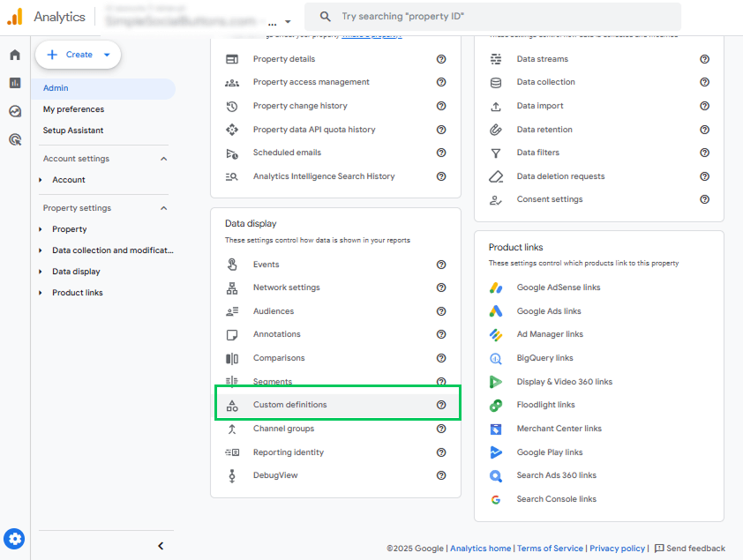Open the Privacy policy link
The image size is (743, 560).
(617, 549)
